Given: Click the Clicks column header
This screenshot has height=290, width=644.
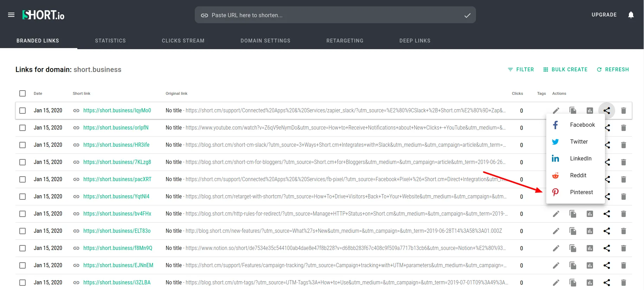Looking at the screenshot, I should [x=517, y=93].
